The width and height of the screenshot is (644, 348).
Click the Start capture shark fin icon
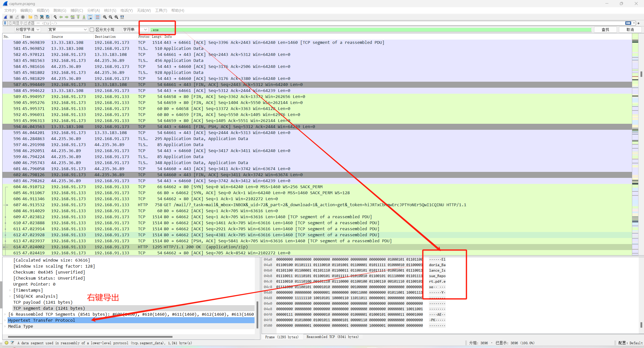point(6,17)
